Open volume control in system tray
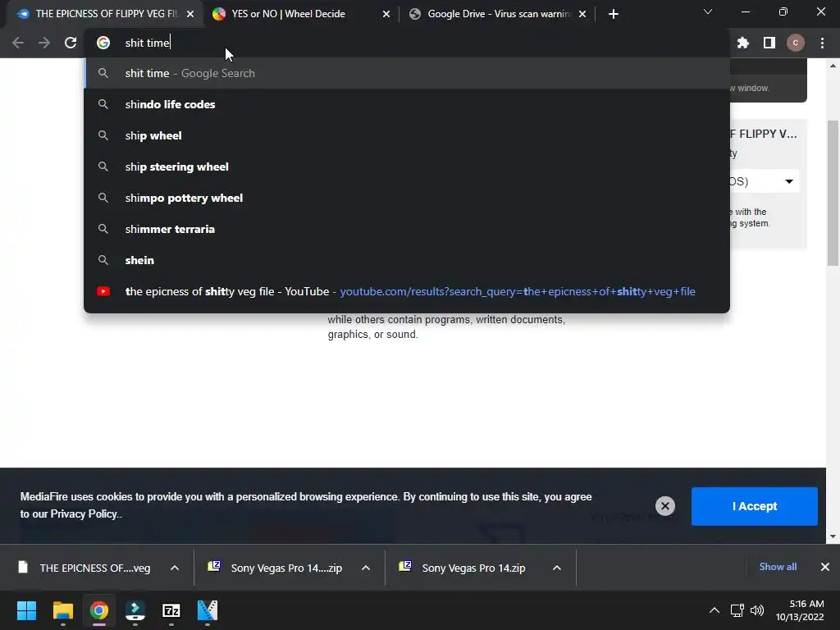 (x=757, y=610)
